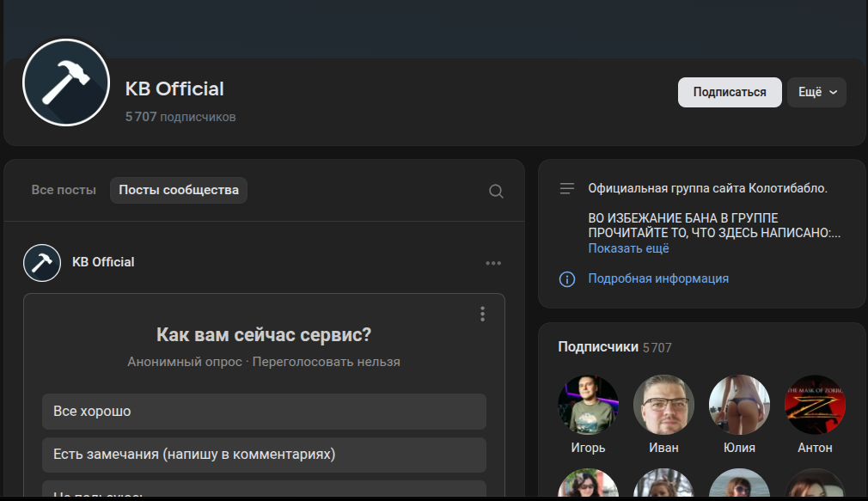Click the small hammer avatar on post
Screen dimensions: 868x501
point(42,263)
